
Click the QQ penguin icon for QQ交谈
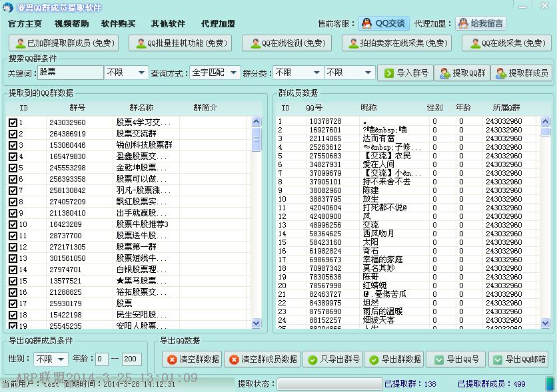(x=366, y=23)
